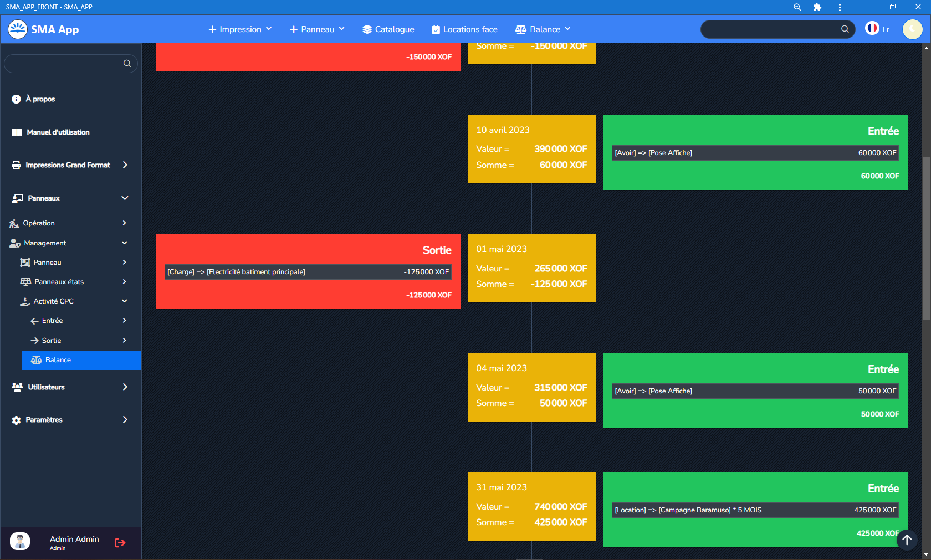Image resolution: width=931 pixels, height=560 pixels.
Task: Click the sidebar search magnifier icon
Action: coord(127,64)
